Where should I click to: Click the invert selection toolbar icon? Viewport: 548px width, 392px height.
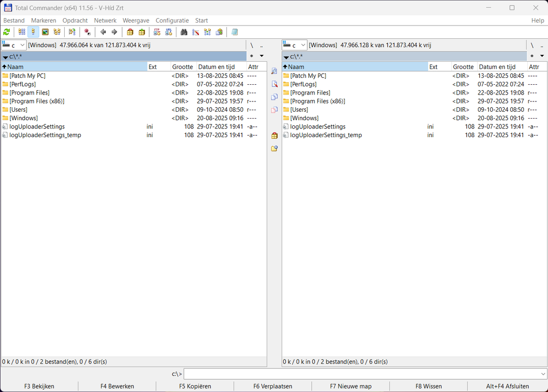(x=72, y=32)
